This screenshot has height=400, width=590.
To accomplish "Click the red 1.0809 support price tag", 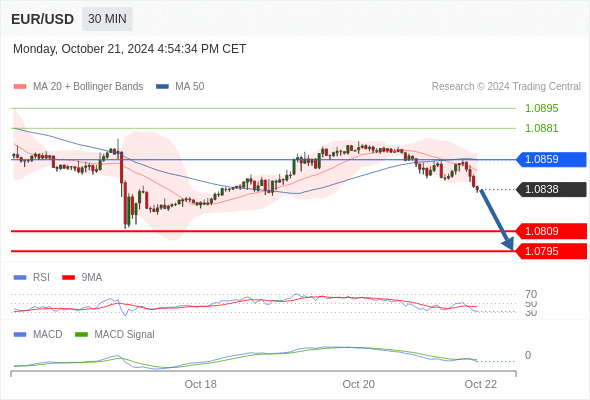I will coord(551,231).
